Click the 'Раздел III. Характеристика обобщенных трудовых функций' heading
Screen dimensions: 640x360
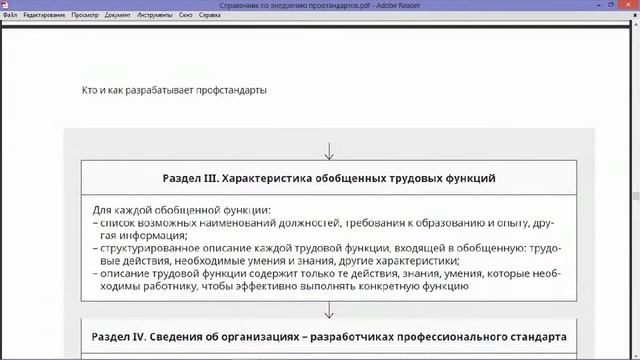point(329,178)
